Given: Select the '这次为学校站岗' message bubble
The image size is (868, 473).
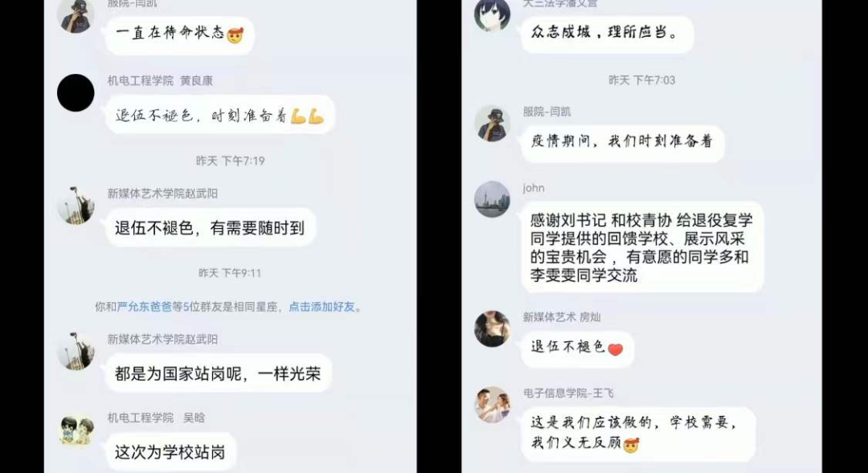Looking at the screenshot, I should click(170, 453).
